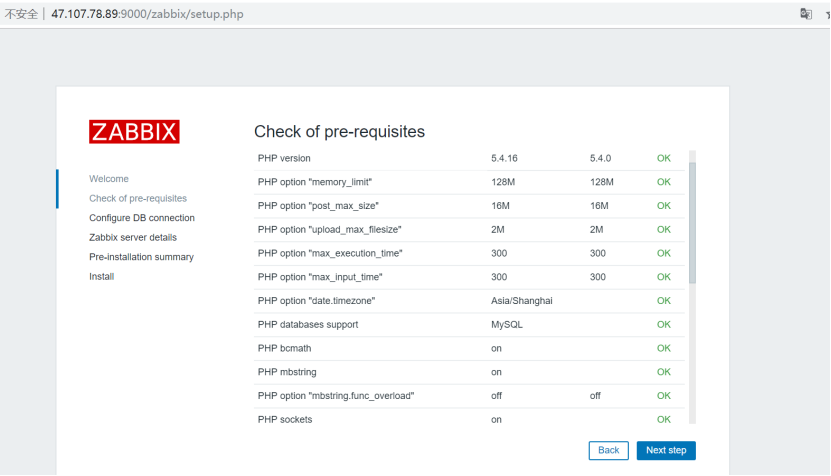Open the Install step
831x476 pixels.
click(101, 277)
